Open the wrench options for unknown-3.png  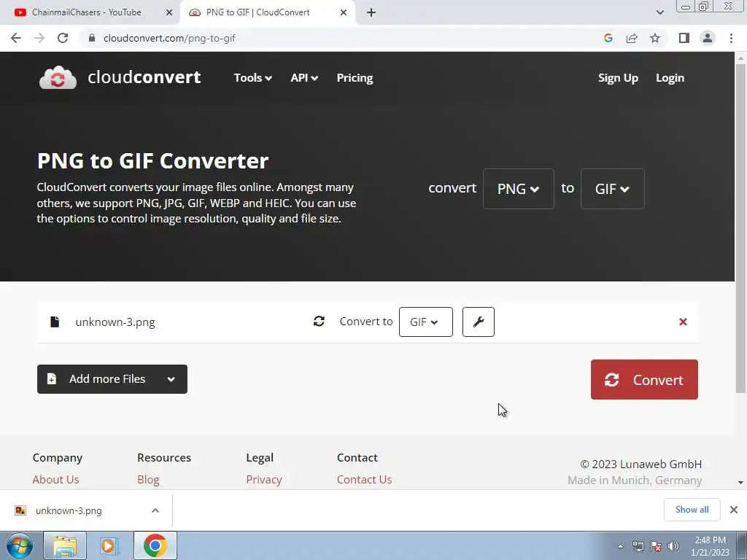(x=479, y=322)
